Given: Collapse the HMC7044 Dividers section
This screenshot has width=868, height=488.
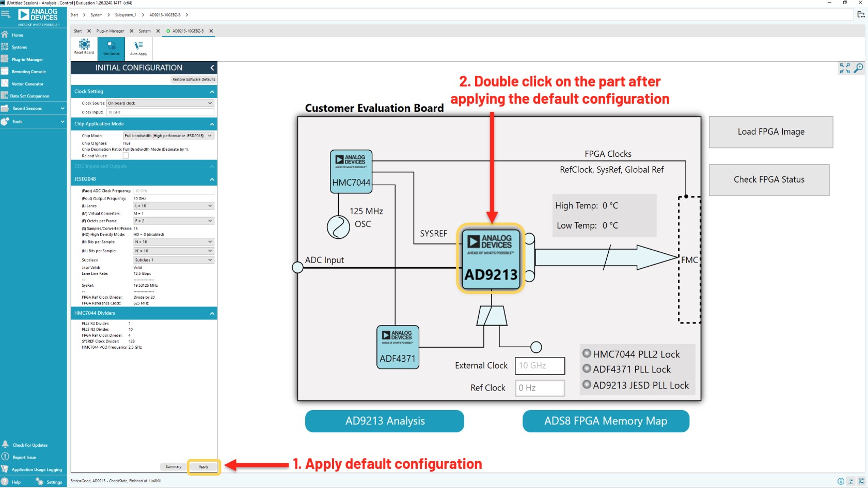Looking at the screenshot, I should [x=212, y=314].
